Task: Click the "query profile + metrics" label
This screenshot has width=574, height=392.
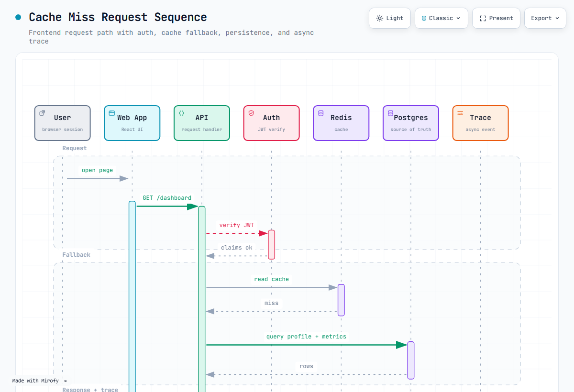Action: (x=306, y=337)
